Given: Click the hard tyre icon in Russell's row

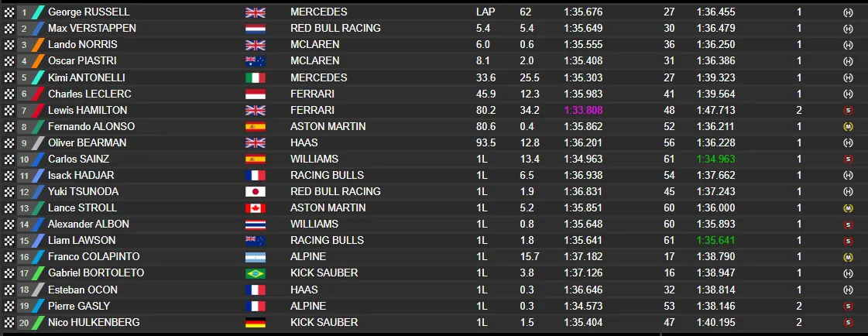Looking at the screenshot, I should [x=848, y=12].
